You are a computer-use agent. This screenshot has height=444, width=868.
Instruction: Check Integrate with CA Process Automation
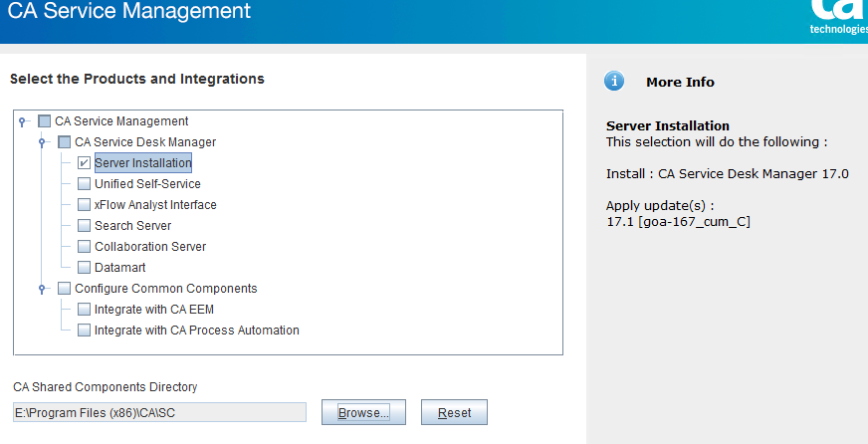[x=84, y=331]
